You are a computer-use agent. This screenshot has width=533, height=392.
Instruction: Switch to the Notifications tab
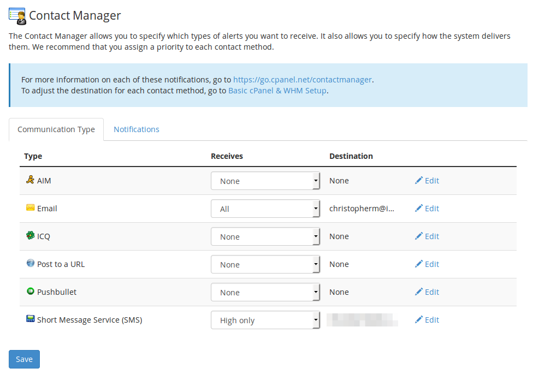point(137,129)
